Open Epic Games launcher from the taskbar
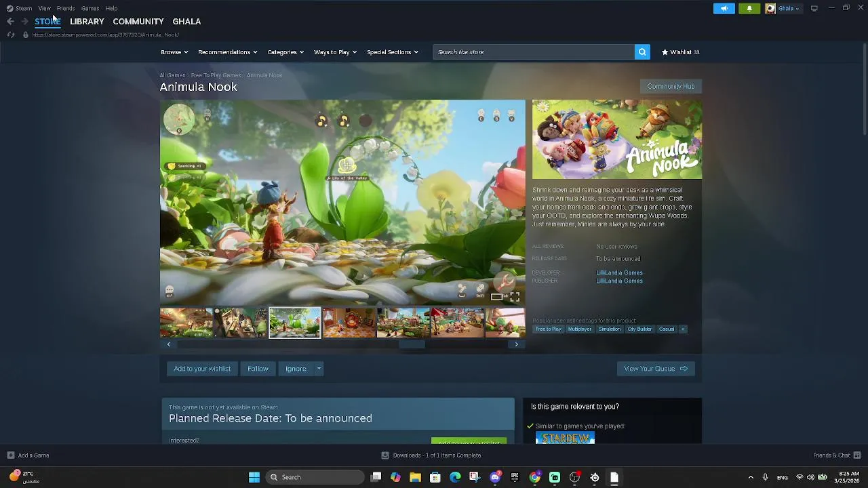The width and height of the screenshot is (868, 488). point(515,477)
